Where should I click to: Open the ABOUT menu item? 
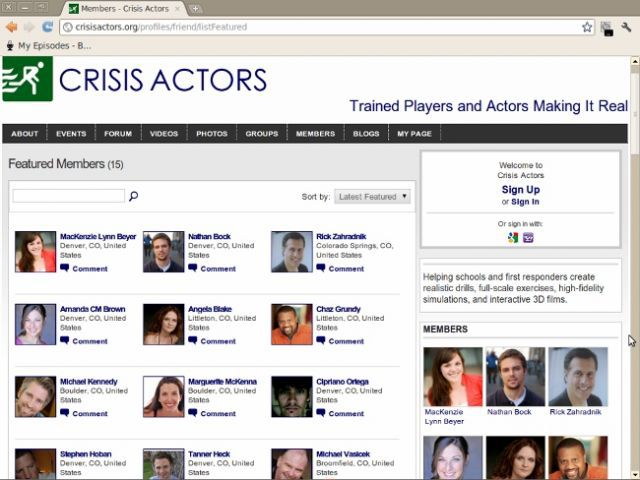pyautogui.click(x=24, y=134)
